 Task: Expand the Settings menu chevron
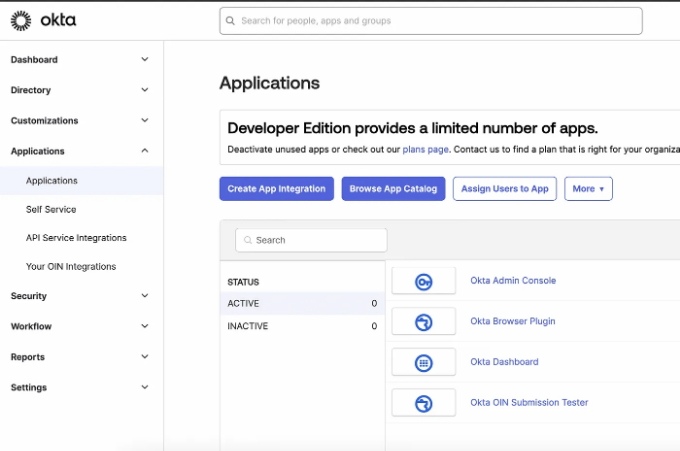coord(145,387)
